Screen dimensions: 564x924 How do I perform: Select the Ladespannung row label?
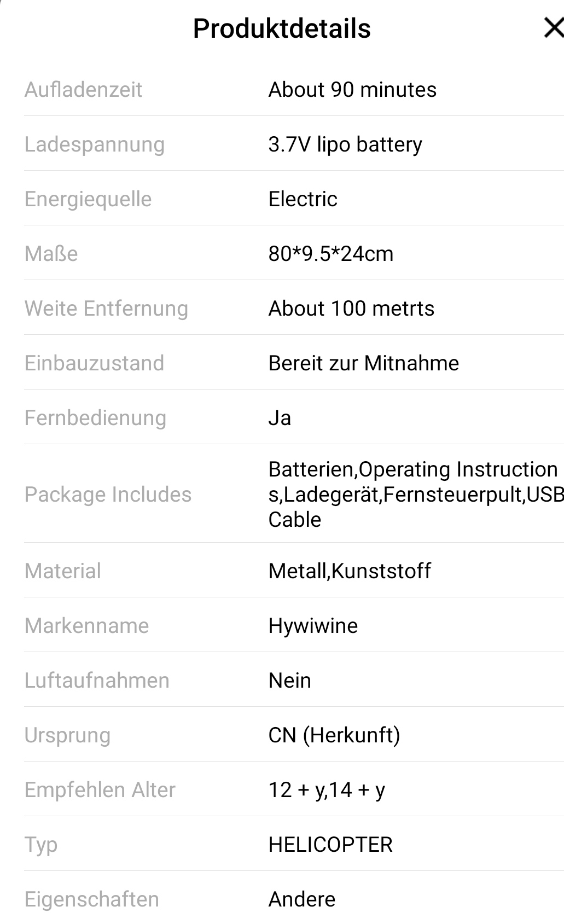94,144
